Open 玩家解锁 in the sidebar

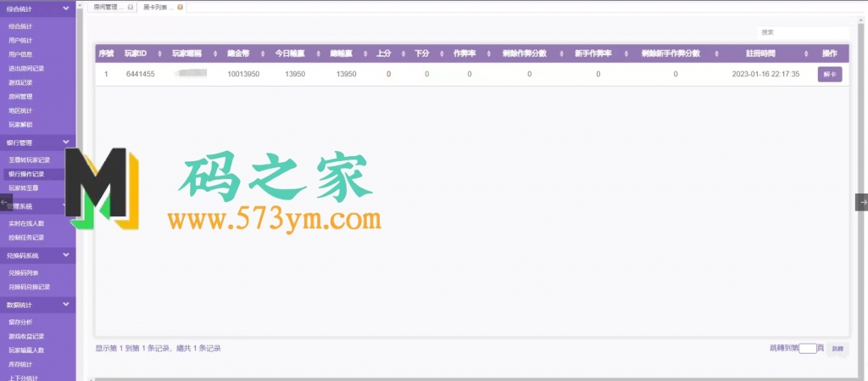(20, 125)
